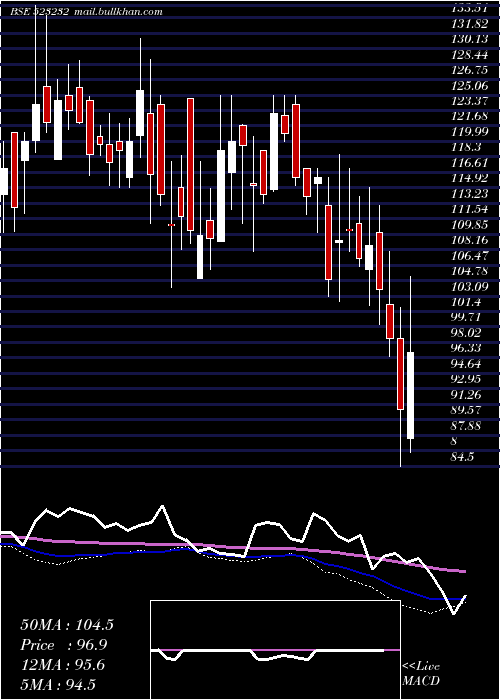Select the 111.54 price axis label
This screenshot has width=500, height=700.
click(469, 209)
